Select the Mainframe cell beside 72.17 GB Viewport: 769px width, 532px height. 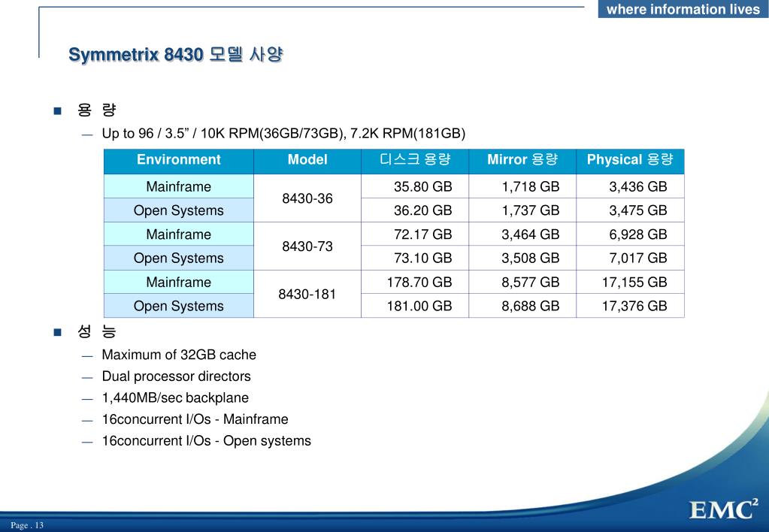(x=178, y=234)
